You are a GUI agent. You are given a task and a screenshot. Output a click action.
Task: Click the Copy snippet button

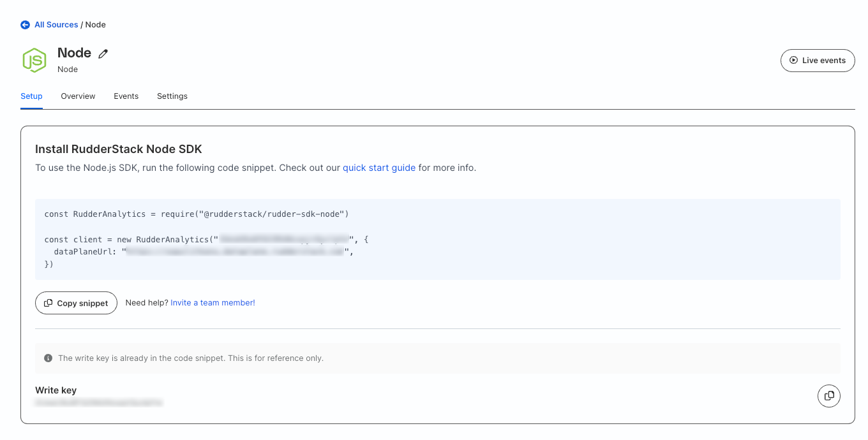click(76, 303)
